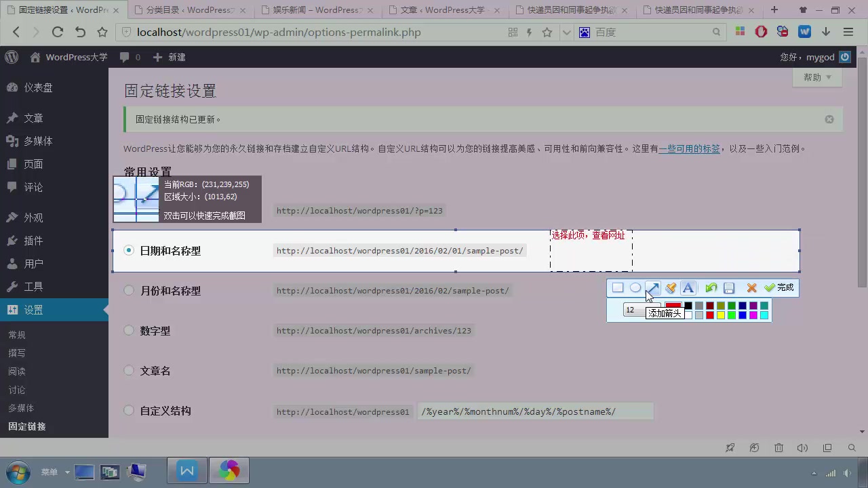Open a new browser tab with plus
868x488 pixels.
[774, 9]
